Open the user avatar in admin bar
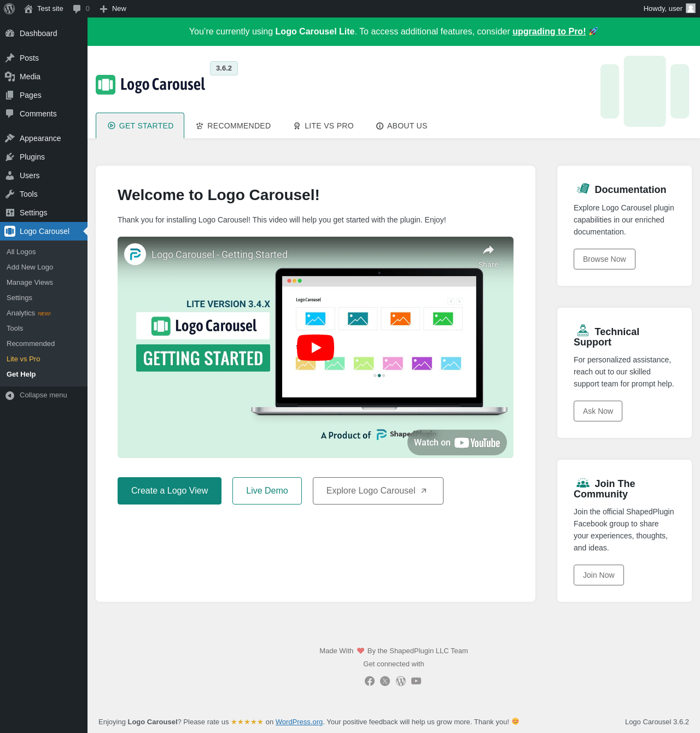700x733 pixels. coord(691,8)
